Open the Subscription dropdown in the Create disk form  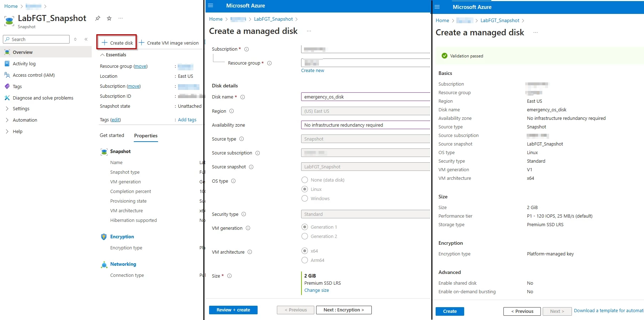pyautogui.click(x=366, y=49)
